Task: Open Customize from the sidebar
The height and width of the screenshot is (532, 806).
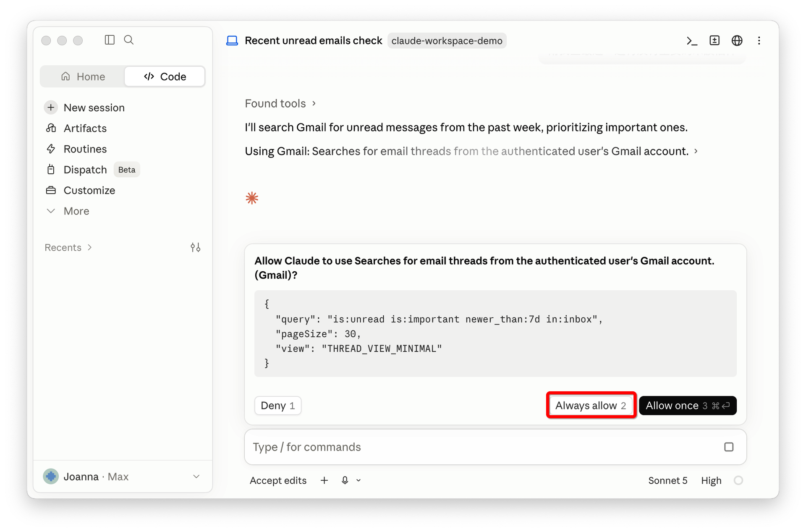Action: tap(89, 190)
